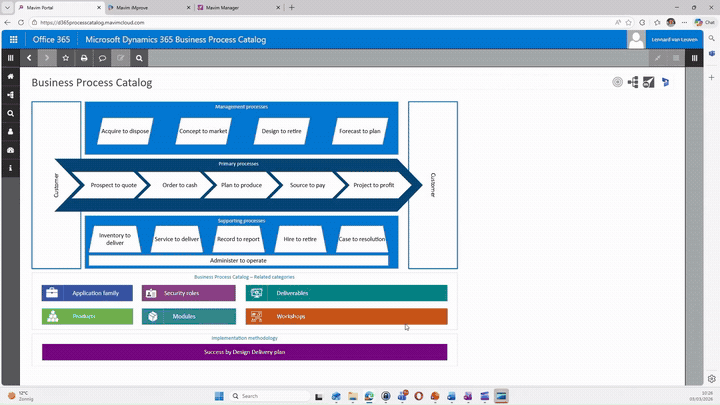Open the Forecast to plan process
The width and height of the screenshot is (720, 405).
pyautogui.click(x=360, y=131)
